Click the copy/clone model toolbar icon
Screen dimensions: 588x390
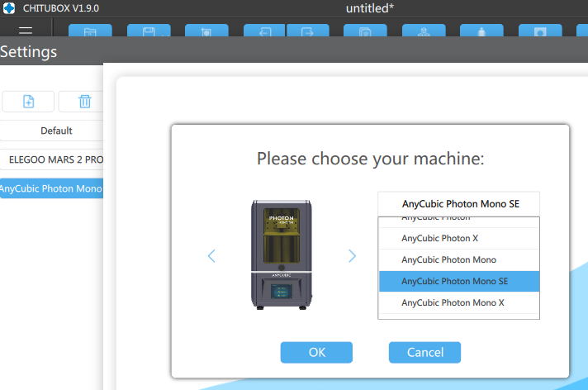pyautogui.click(x=365, y=31)
